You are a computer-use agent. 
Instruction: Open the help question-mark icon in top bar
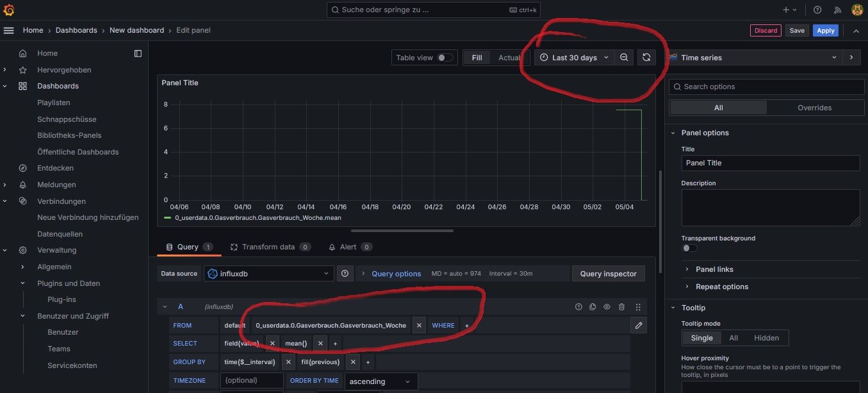click(x=817, y=10)
